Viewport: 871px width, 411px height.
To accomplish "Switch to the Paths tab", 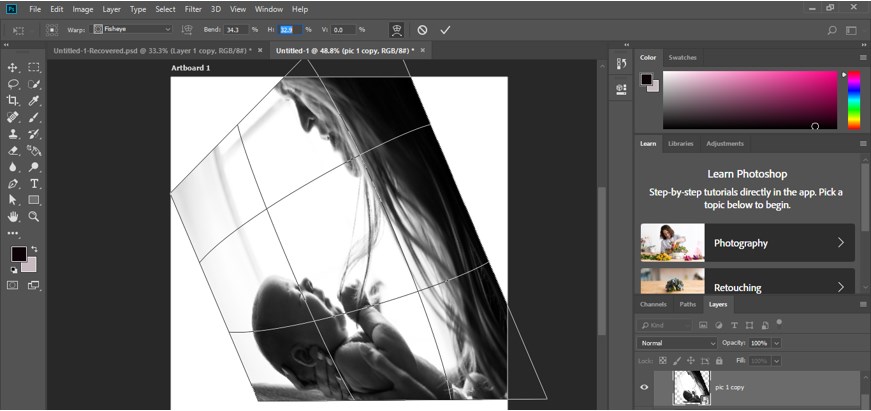I will (688, 304).
